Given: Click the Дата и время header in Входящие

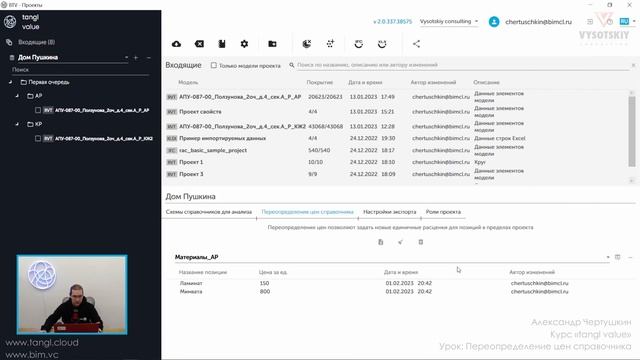Looking at the screenshot, I should tap(365, 82).
